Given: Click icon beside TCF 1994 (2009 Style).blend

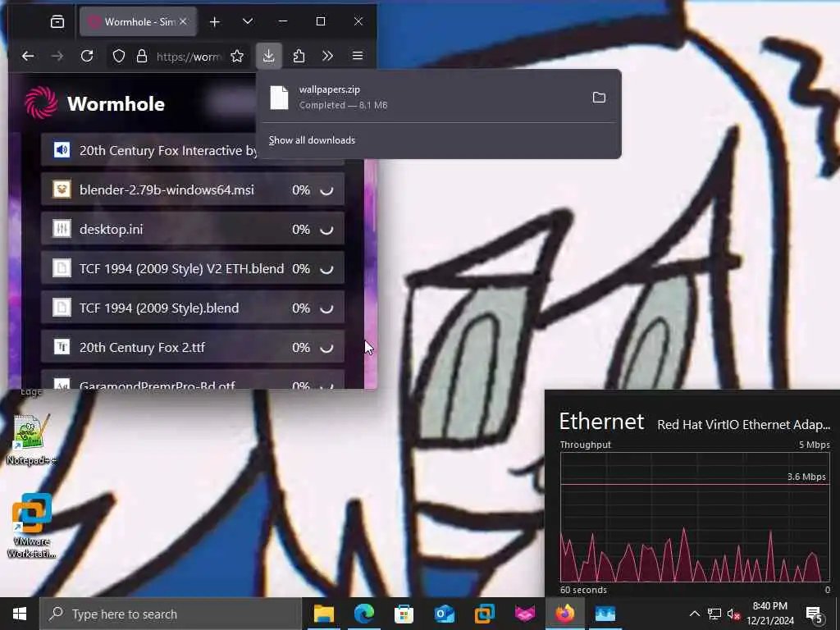Looking at the screenshot, I should [x=62, y=308].
